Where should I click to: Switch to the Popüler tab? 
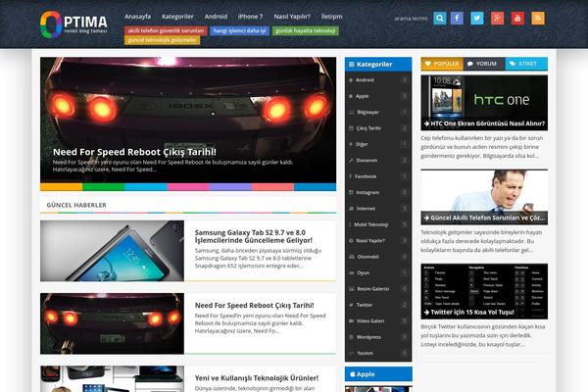tap(442, 64)
